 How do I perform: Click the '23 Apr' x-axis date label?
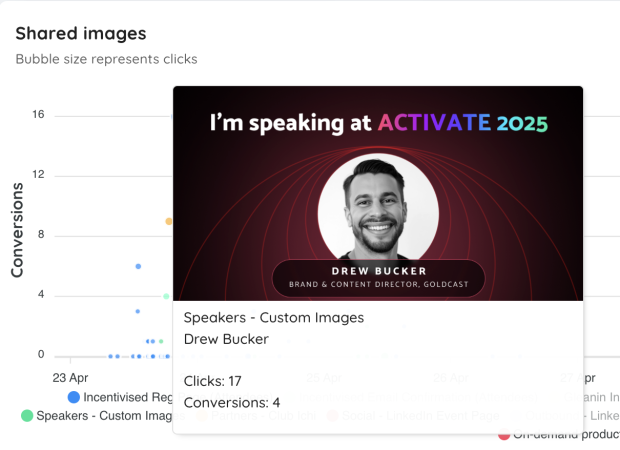click(70, 378)
